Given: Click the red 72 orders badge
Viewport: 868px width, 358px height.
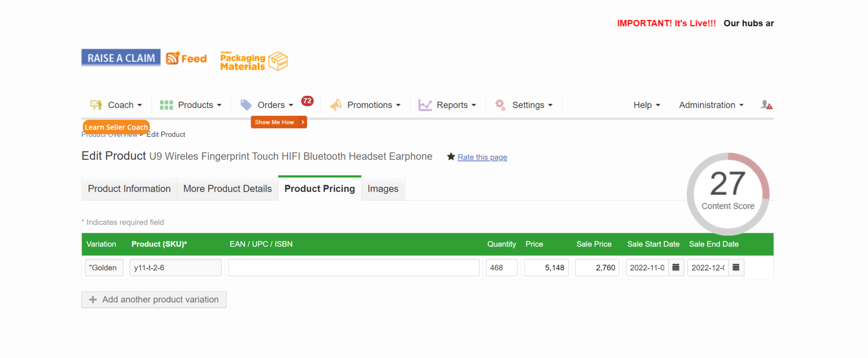Looking at the screenshot, I should [307, 101].
